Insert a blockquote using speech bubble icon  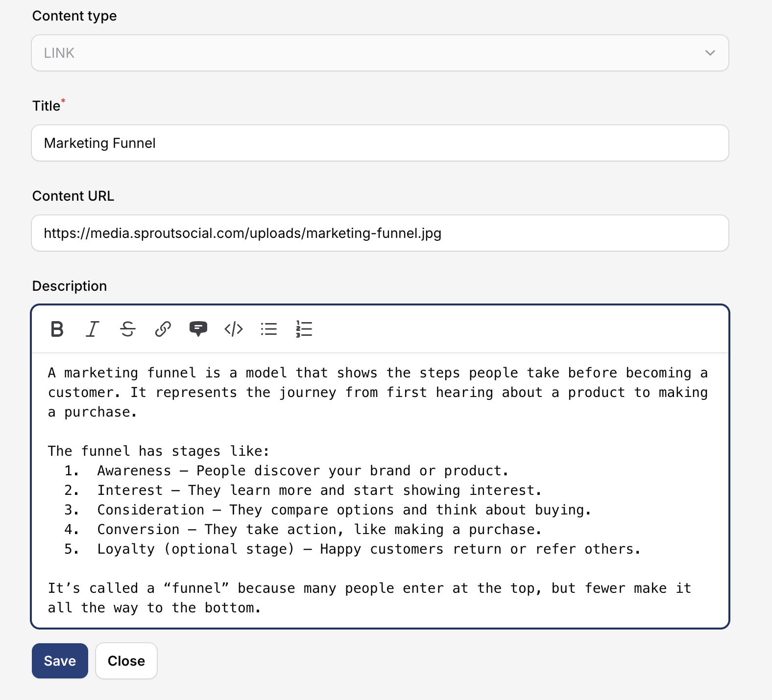pos(198,329)
